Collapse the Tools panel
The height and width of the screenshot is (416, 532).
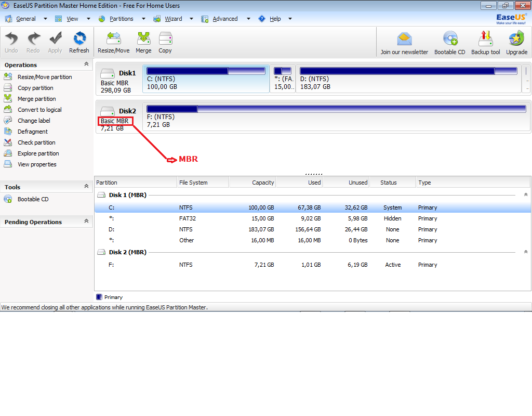click(86, 186)
